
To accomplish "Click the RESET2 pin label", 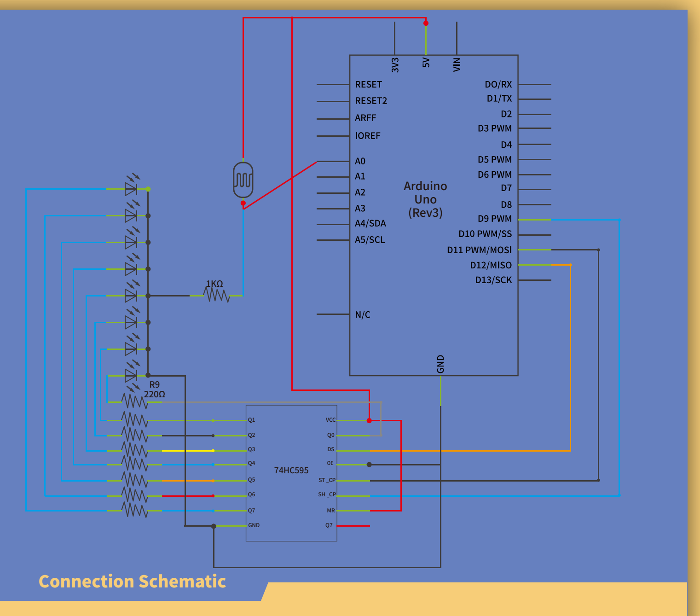I will pyautogui.click(x=371, y=101).
